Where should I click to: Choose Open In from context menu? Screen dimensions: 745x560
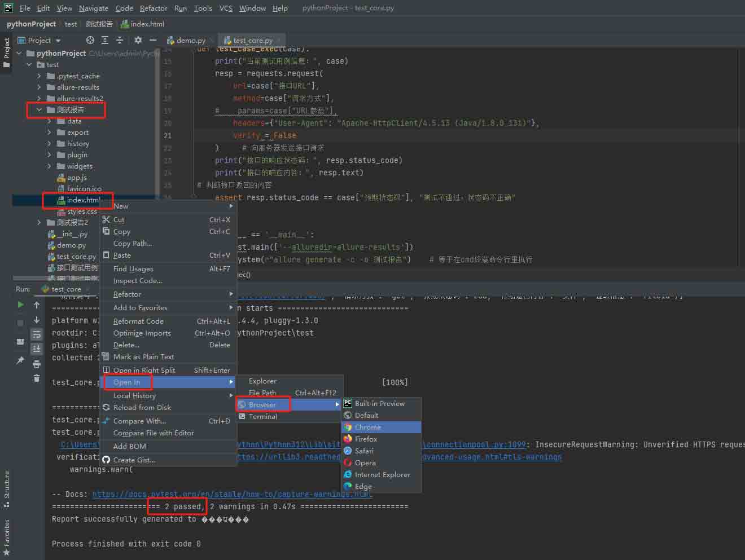click(x=168, y=382)
